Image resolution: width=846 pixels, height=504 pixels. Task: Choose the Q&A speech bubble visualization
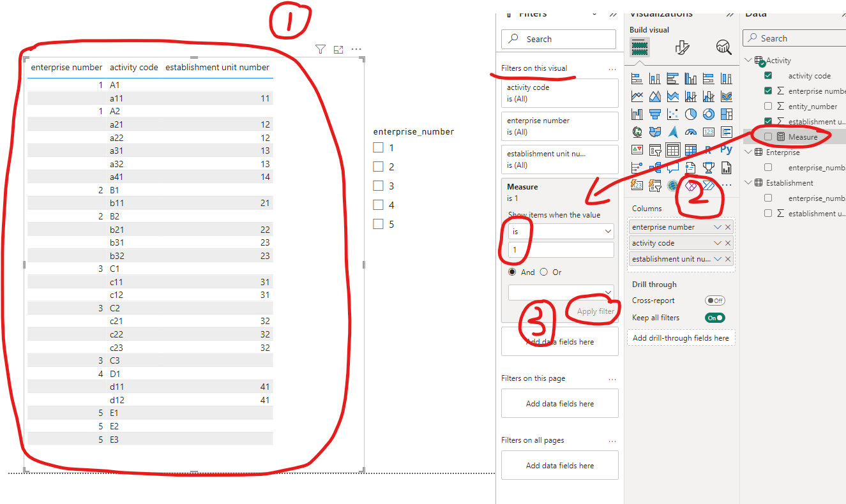672,168
